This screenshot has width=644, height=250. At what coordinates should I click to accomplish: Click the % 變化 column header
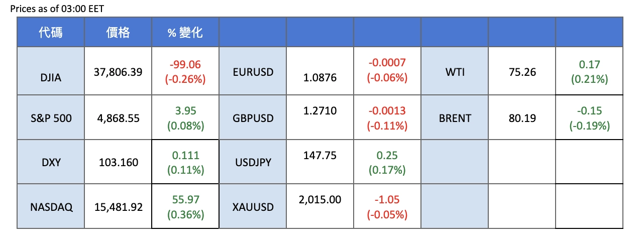(185, 33)
